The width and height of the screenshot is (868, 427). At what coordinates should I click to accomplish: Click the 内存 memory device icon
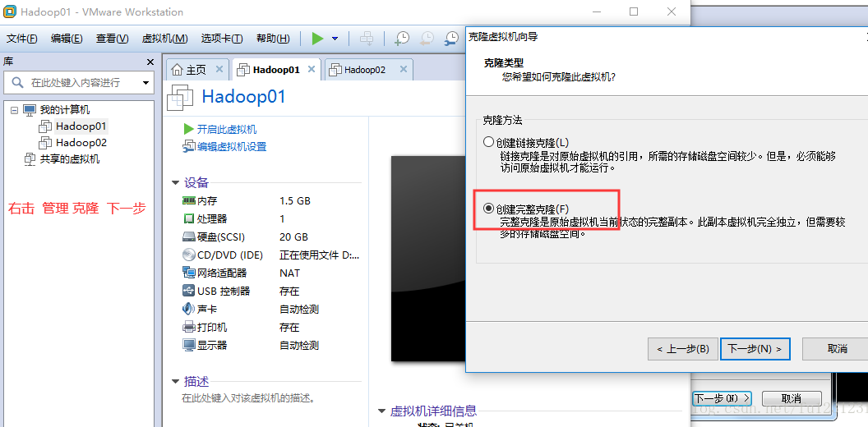[189, 201]
